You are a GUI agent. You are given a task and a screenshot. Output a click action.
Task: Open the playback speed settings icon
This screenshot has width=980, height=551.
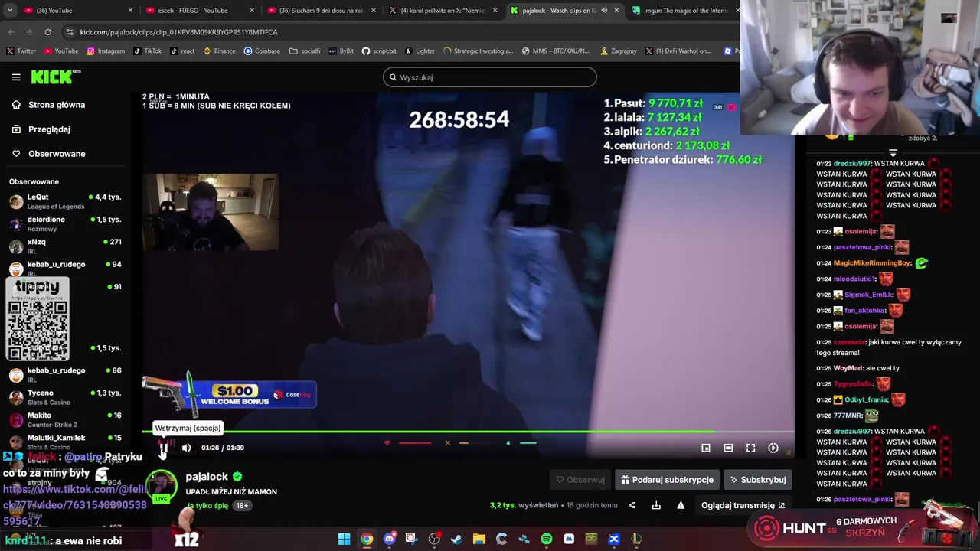point(773,448)
